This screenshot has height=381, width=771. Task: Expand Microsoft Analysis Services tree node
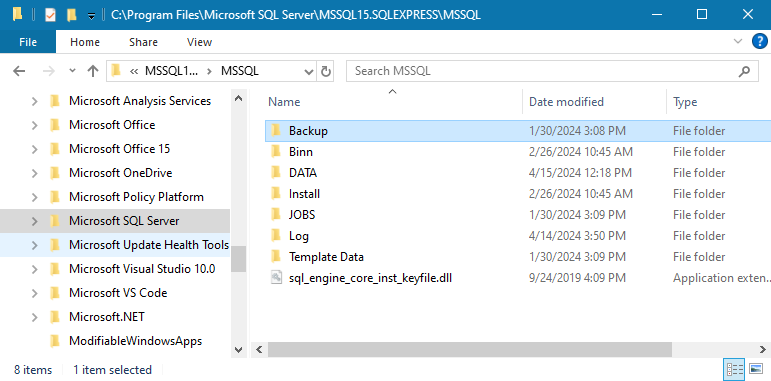pyautogui.click(x=34, y=101)
